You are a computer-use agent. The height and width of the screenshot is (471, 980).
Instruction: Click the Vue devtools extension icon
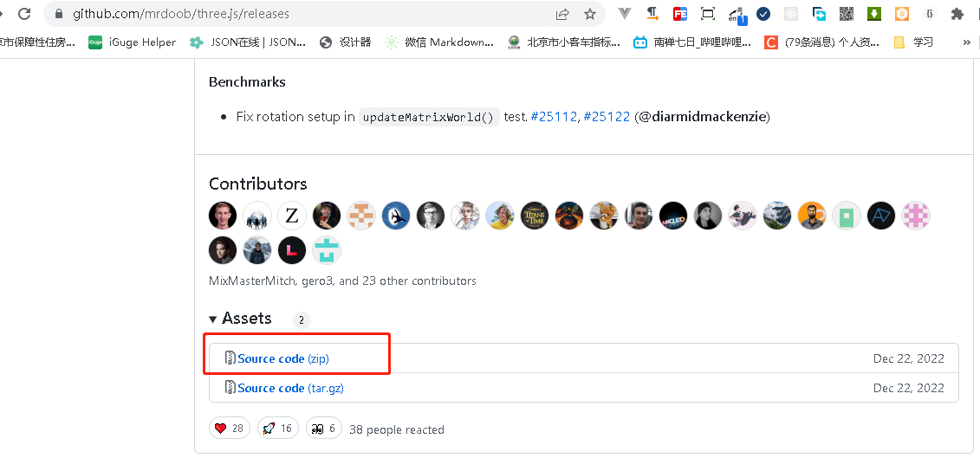point(625,14)
